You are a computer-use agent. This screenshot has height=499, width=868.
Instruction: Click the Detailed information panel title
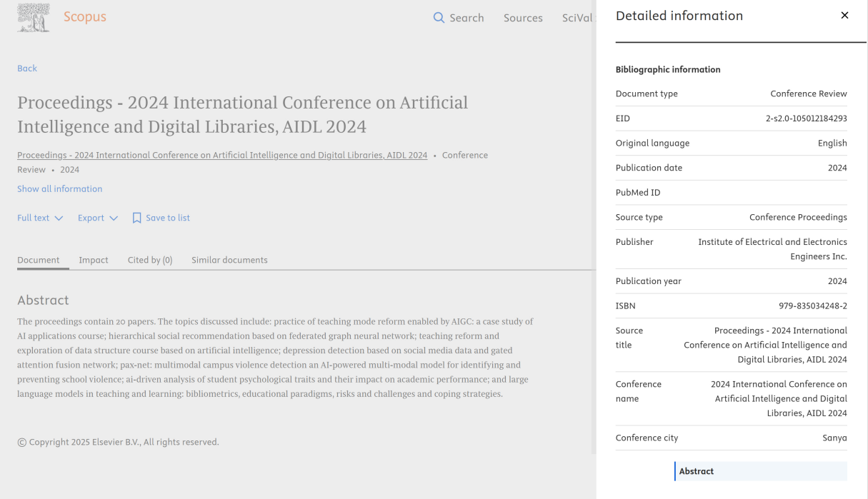click(679, 16)
